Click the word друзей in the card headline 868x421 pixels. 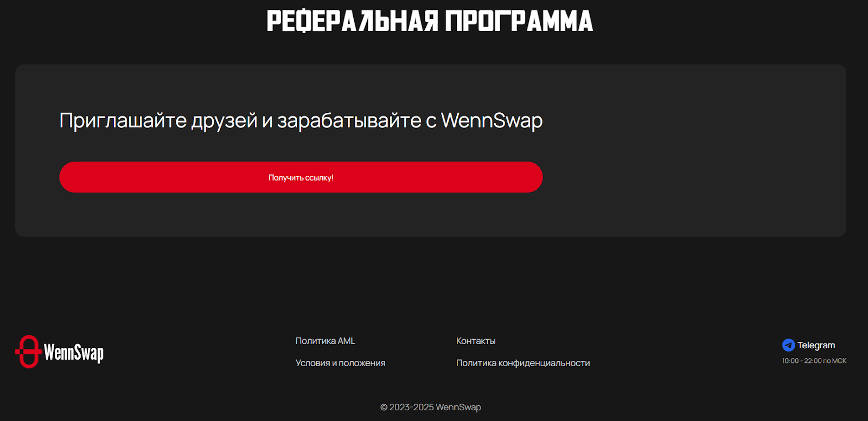[x=224, y=121]
